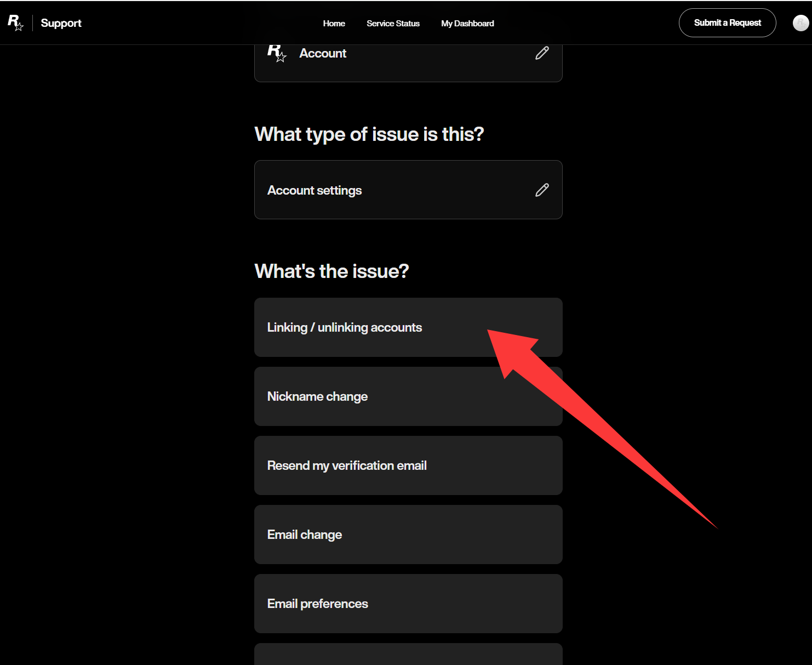Open the Support home text link
This screenshot has height=665, width=812.
click(61, 23)
